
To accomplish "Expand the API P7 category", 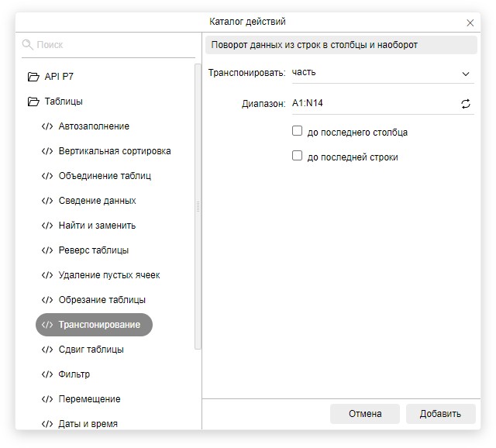I will click(59, 77).
